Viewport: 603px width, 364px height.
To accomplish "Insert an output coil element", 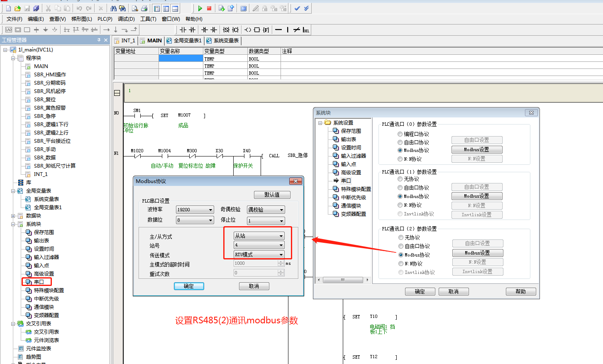I will 248,30.
